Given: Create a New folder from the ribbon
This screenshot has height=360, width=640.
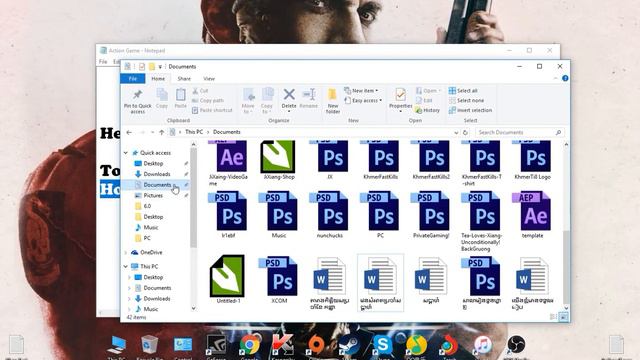Looking at the screenshot, I should 333,101.
